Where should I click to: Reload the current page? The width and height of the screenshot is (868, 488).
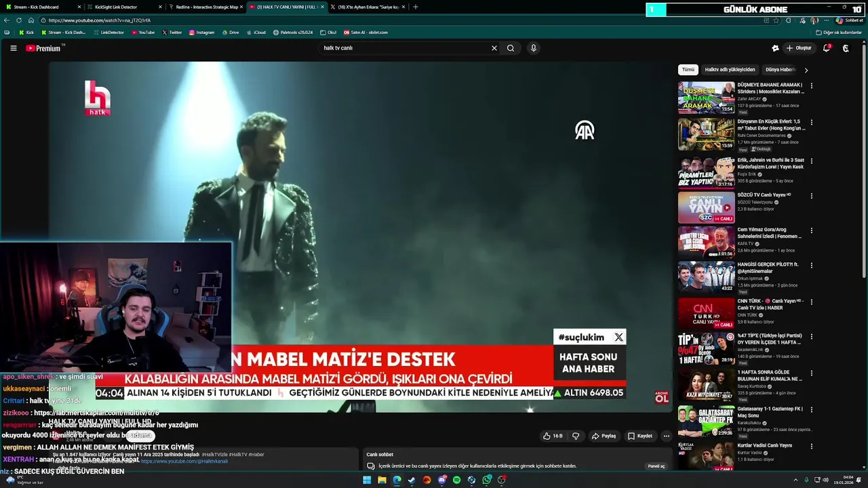point(19,20)
